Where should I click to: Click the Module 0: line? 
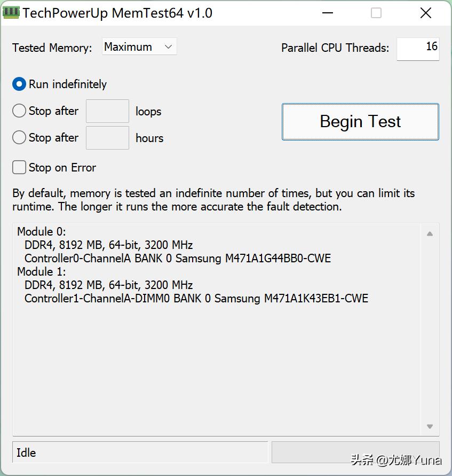[42, 232]
